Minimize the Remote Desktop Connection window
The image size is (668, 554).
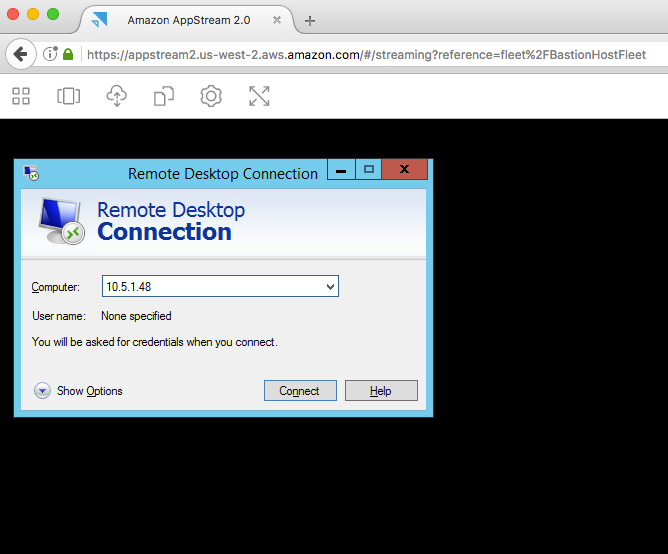(341, 170)
